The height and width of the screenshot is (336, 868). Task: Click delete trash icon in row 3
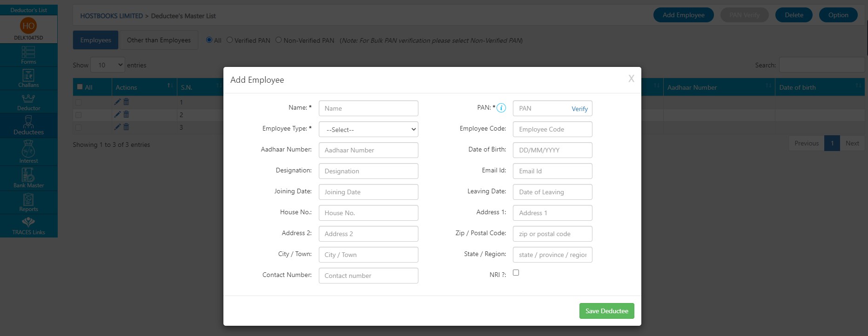click(x=126, y=127)
